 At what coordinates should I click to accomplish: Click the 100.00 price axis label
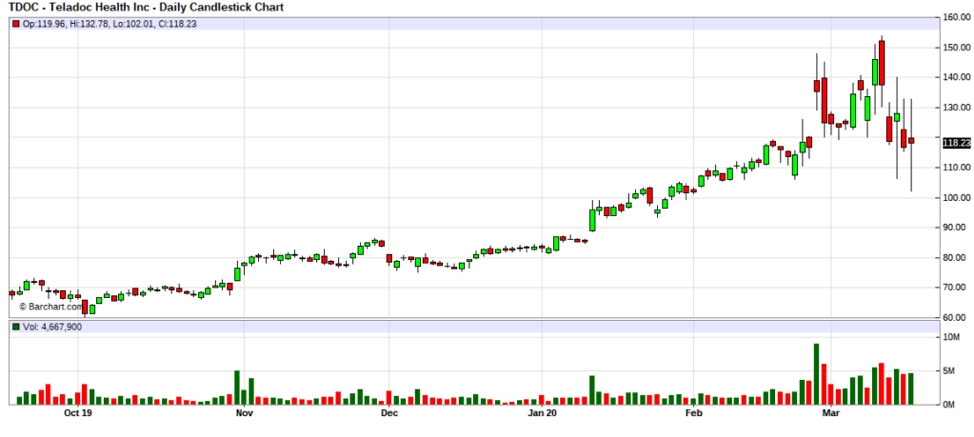[x=957, y=197]
